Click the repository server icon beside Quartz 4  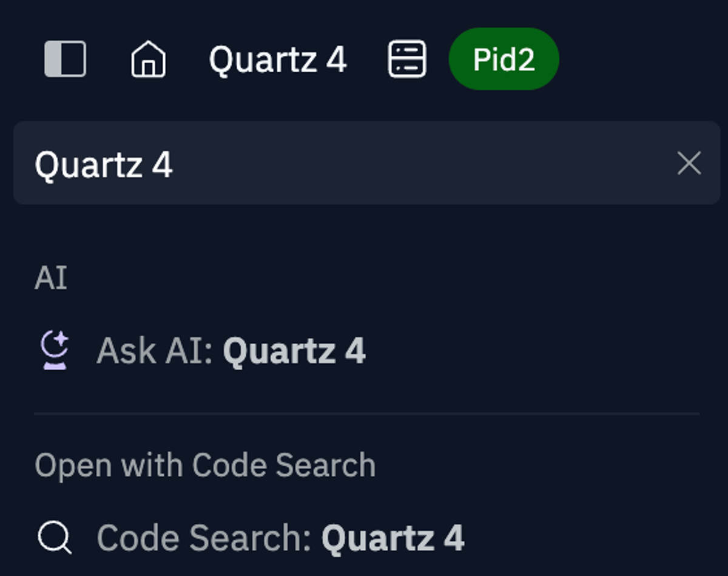pos(406,59)
